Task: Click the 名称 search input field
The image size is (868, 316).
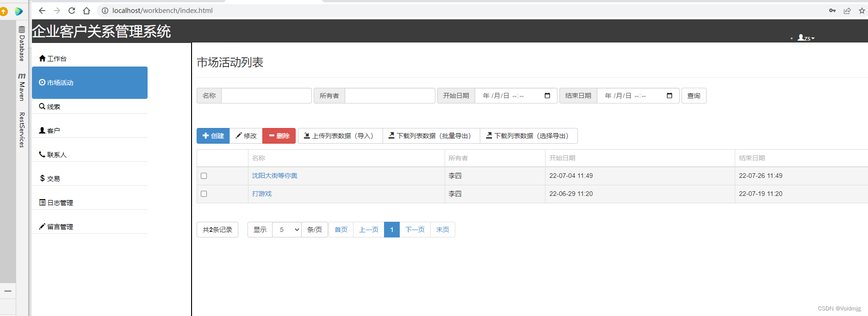Action: point(267,96)
